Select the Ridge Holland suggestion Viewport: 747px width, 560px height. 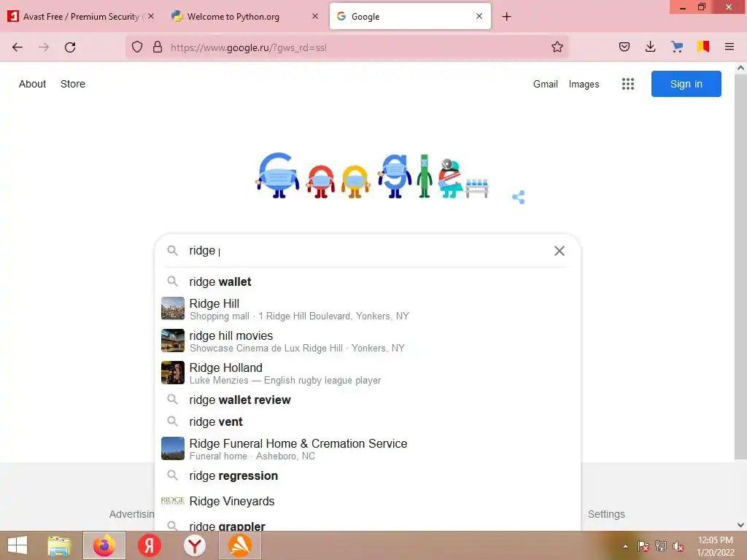coord(368,373)
